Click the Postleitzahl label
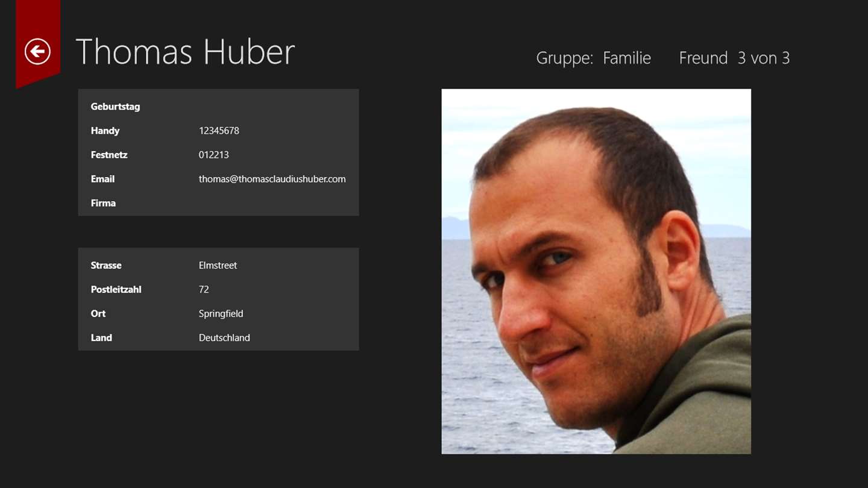868x488 pixels. (116, 289)
